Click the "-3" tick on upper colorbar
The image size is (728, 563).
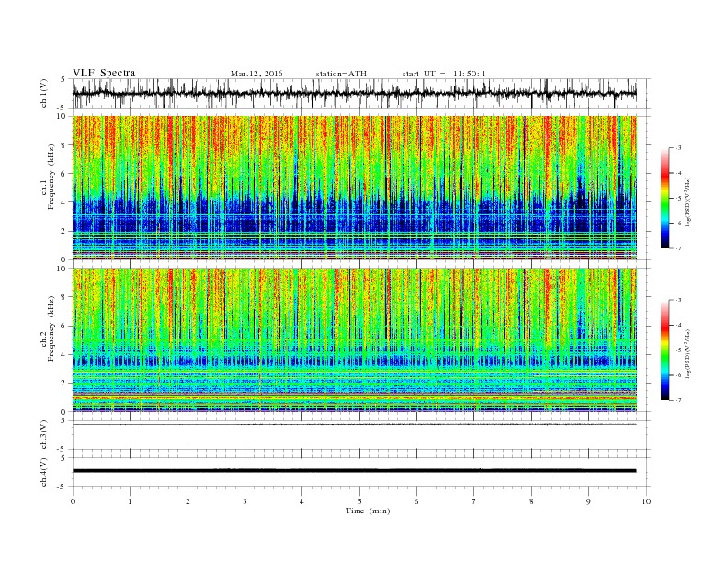[678, 148]
